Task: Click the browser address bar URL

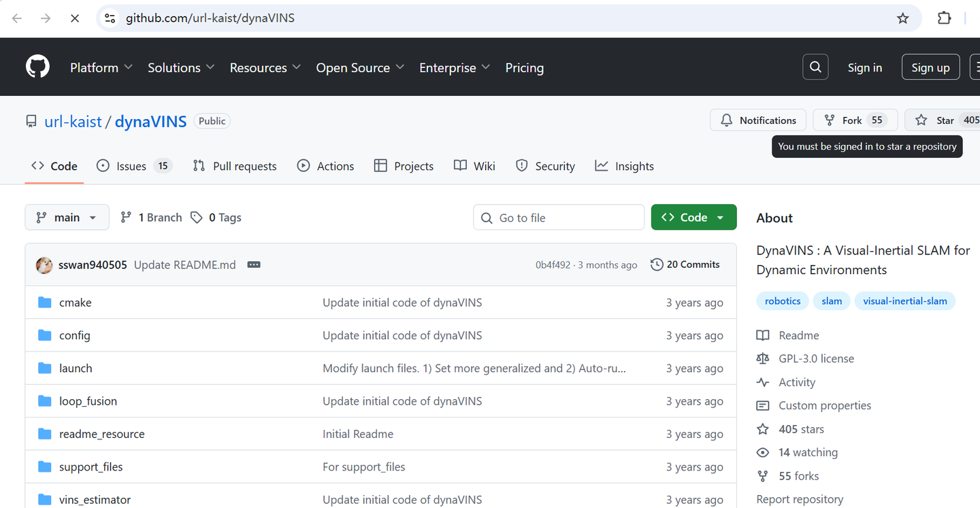Action: pos(210,18)
